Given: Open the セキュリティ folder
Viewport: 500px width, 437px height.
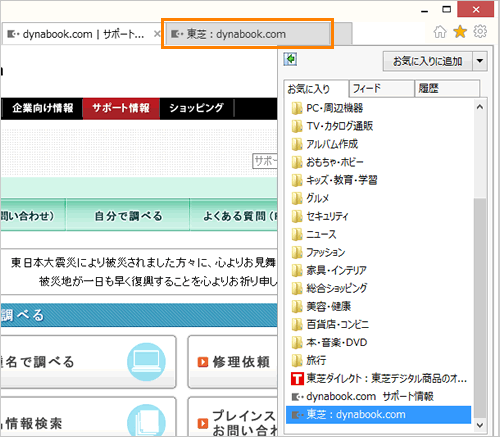Looking at the screenshot, I should click(x=319, y=216).
